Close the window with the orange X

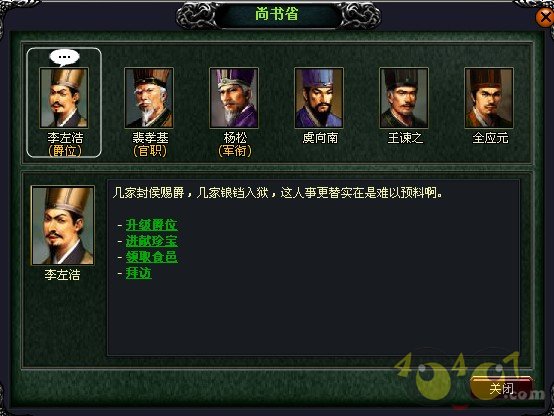(545, 17)
